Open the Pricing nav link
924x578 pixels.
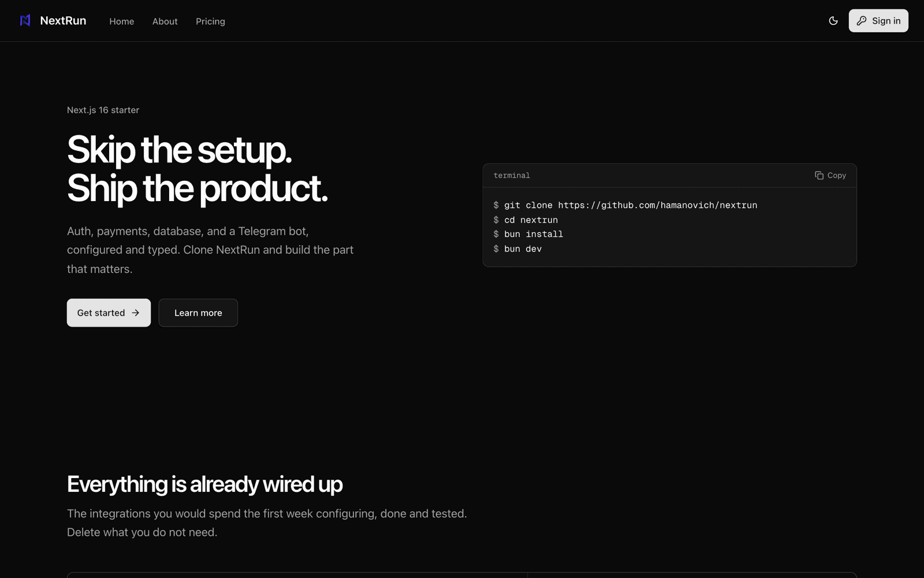coord(210,21)
